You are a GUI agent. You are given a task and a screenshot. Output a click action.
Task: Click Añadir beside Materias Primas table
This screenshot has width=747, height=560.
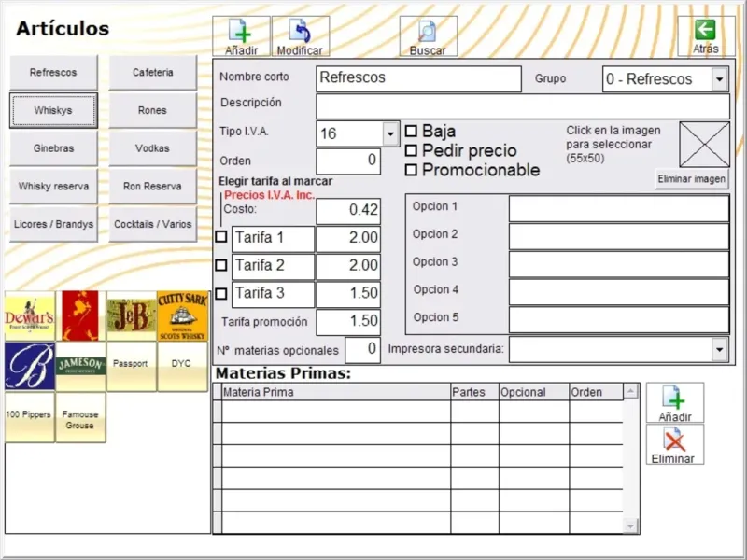[674, 403]
